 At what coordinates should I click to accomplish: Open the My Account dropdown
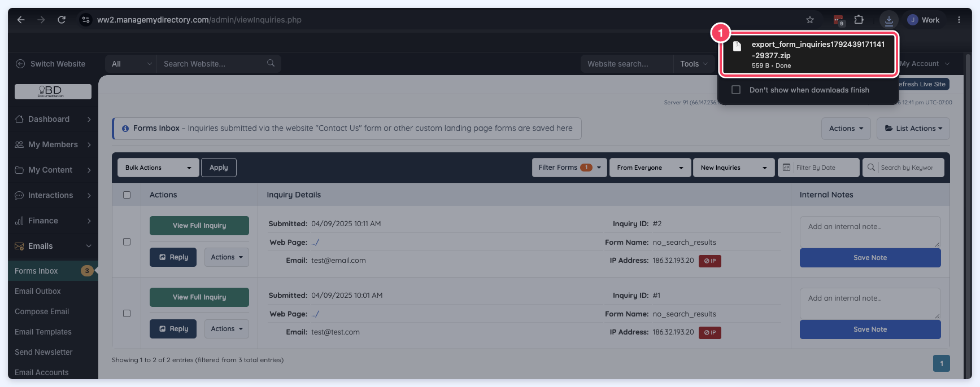(925, 64)
